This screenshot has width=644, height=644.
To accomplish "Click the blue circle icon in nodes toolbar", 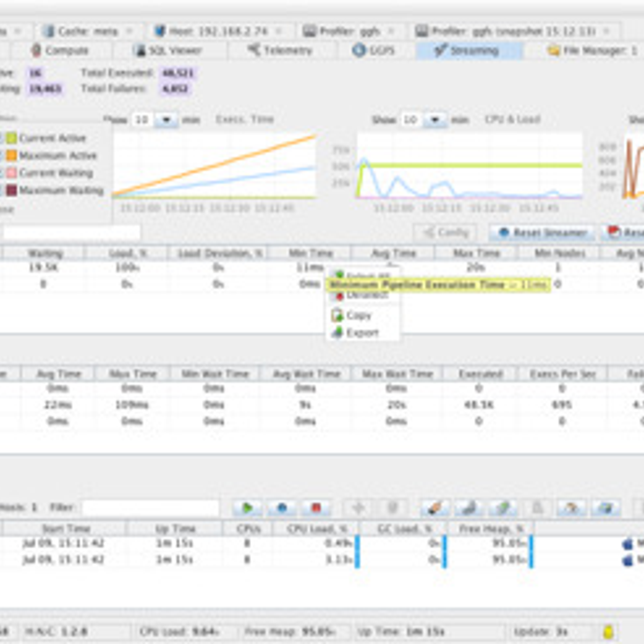I will [282, 508].
